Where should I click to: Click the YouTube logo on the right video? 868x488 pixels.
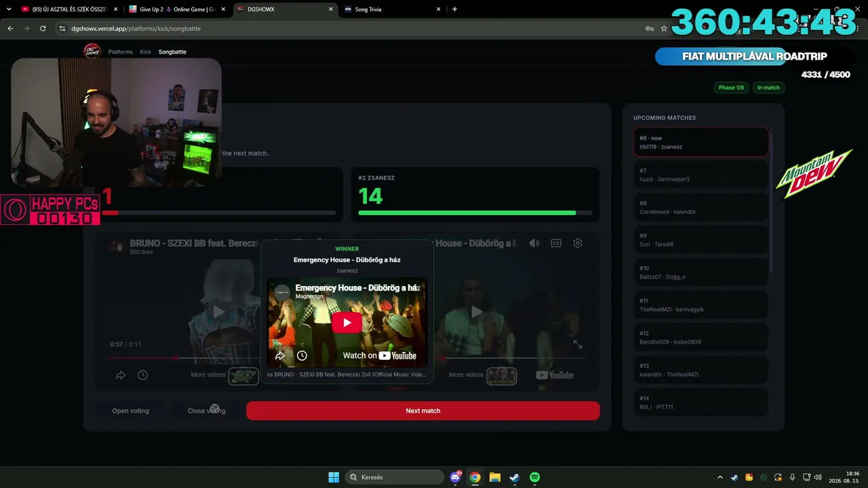555,375
